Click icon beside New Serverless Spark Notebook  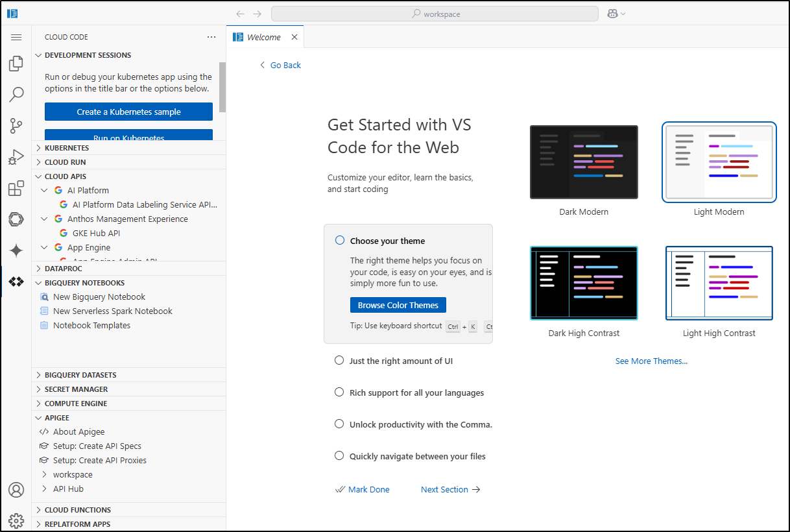pyautogui.click(x=44, y=311)
